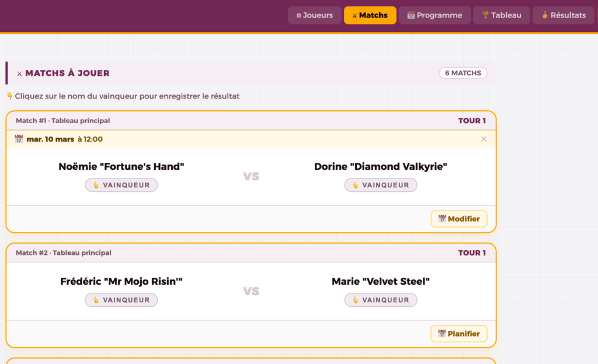Mark Marie "Velvet Steel" as vainqueur
The height and width of the screenshot is (364, 598).
pos(381,300)
